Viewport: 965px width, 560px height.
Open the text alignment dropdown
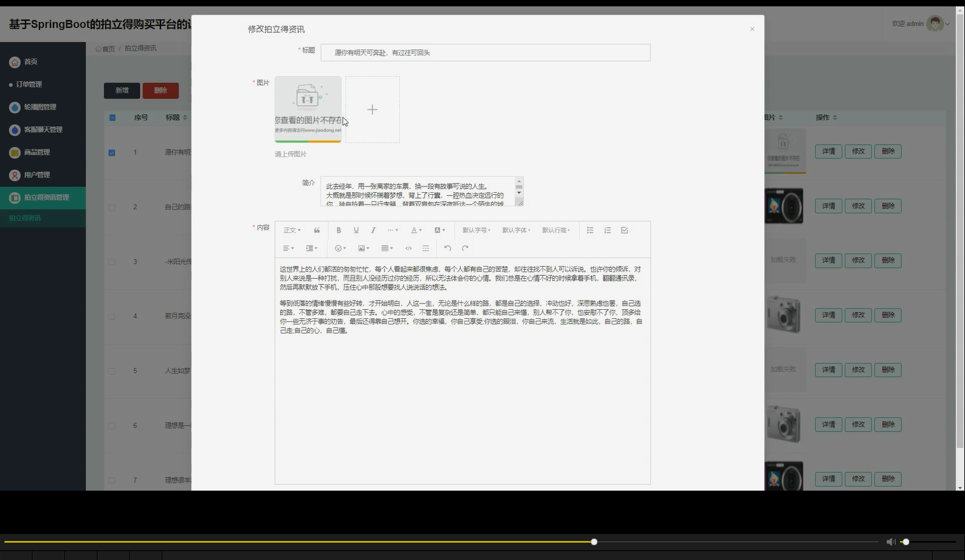coord(288,248)
